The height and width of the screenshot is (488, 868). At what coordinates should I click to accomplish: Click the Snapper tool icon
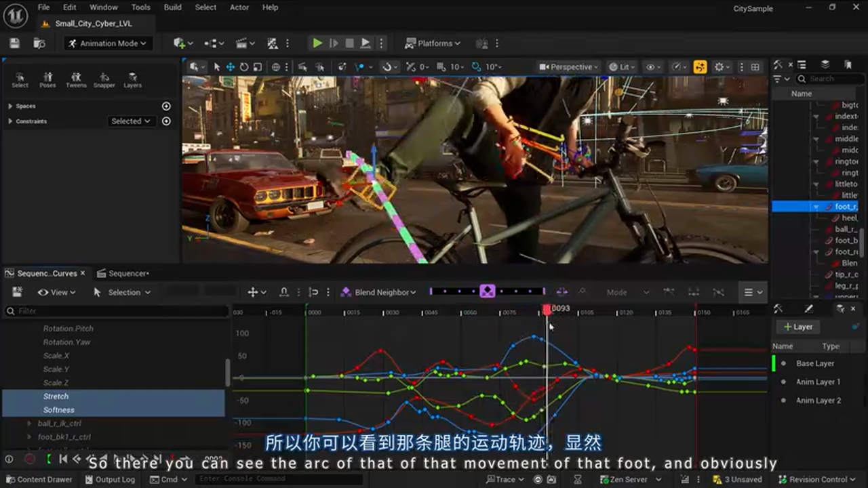(104, 79)
